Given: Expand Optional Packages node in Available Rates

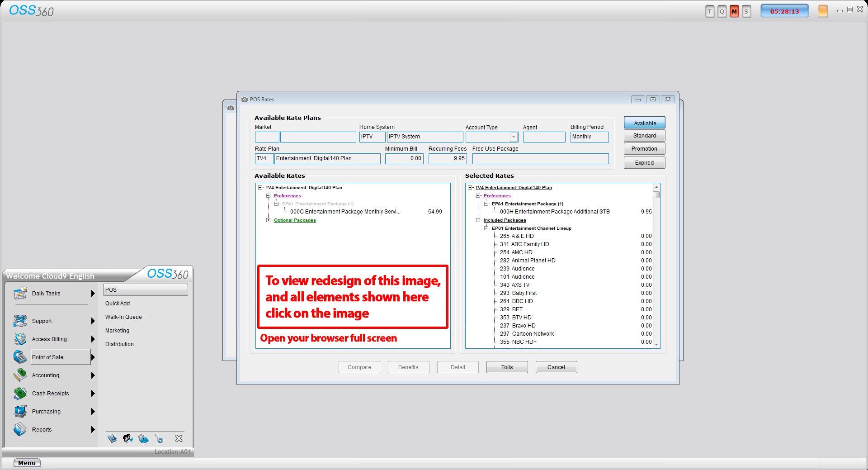Looking at the screenshot, I should [x=269, y=220].
